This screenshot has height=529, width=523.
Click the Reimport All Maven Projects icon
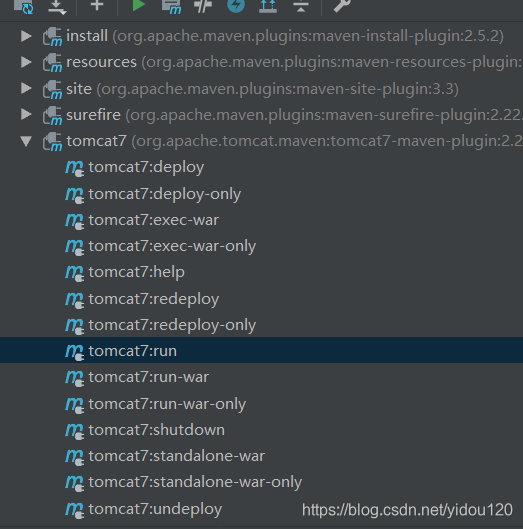(x=23, y=6)
